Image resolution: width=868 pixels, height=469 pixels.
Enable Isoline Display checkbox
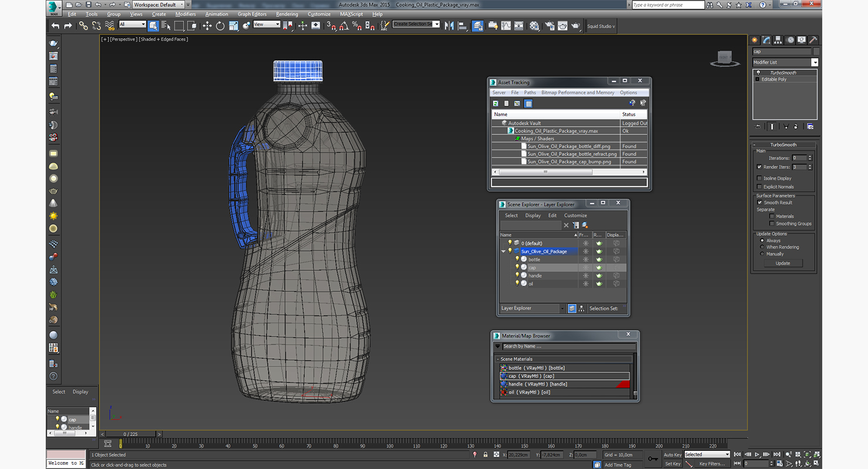click(759, 178)
